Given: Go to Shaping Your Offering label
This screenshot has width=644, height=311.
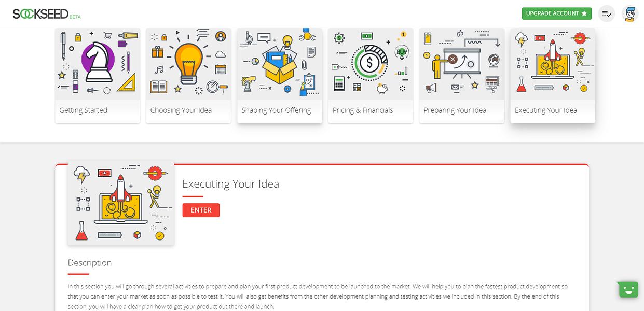Looking at the screenshot, I should (276, 110).
